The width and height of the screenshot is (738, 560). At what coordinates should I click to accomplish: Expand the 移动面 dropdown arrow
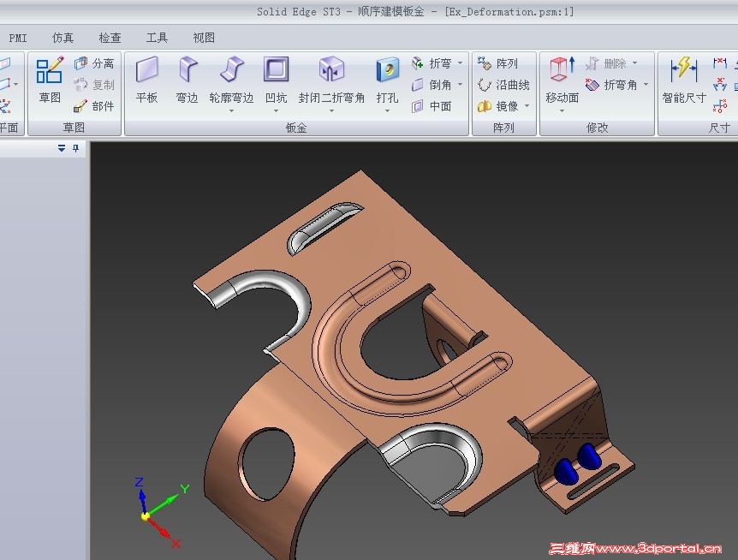562,111
